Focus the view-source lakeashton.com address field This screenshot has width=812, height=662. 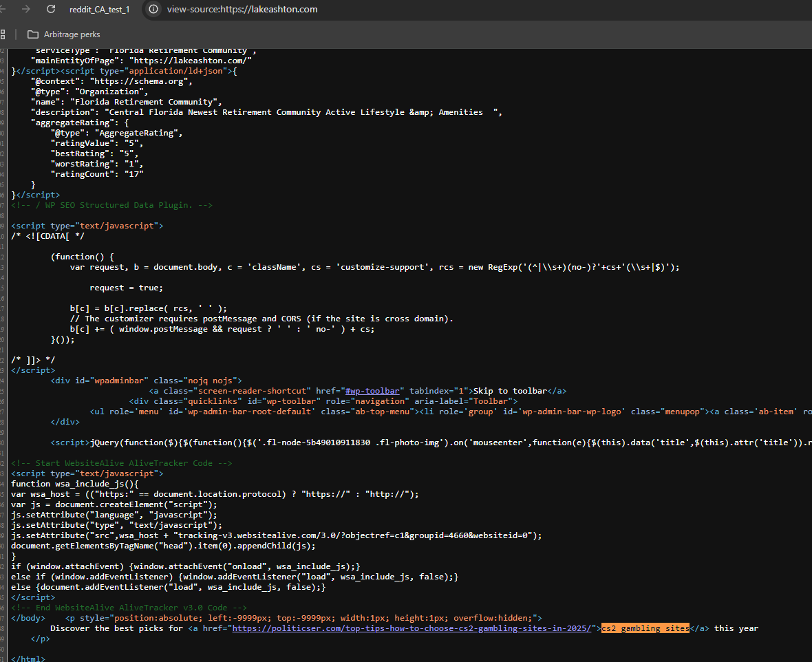(x=242, y=10)
